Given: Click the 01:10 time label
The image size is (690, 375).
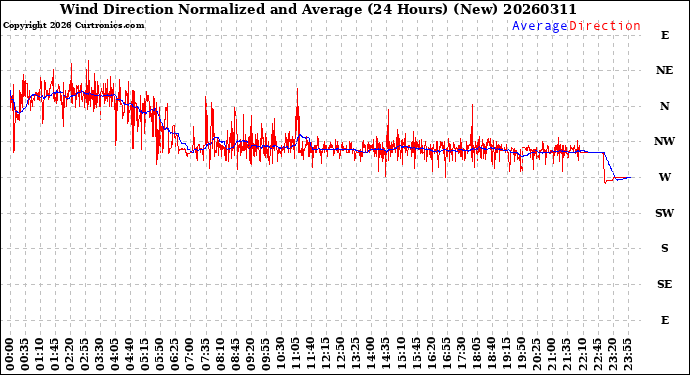Looking at the screenshot, I should click(x=40, y=354).
